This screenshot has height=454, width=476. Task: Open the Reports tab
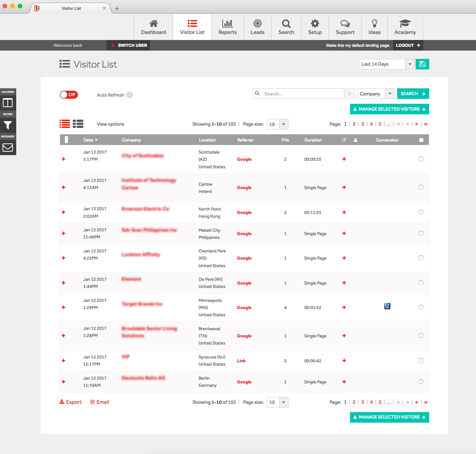pyautogui.click(x=227, y=27)
